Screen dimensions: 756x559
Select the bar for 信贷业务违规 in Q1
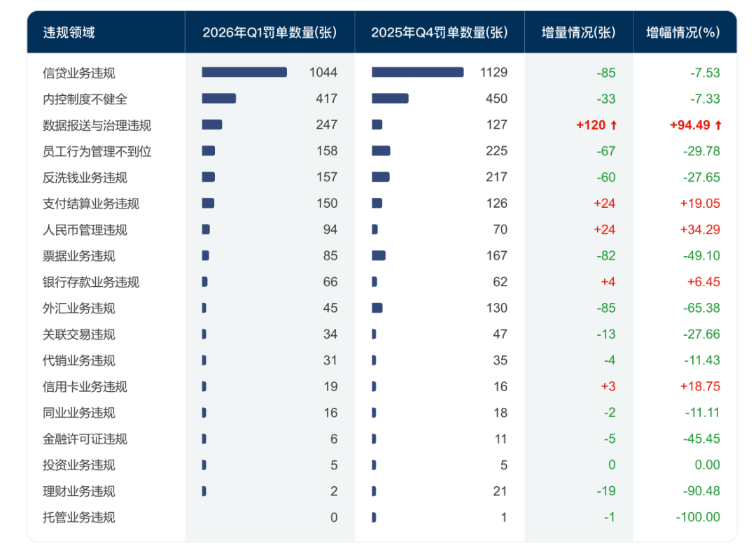pos(244,72)
